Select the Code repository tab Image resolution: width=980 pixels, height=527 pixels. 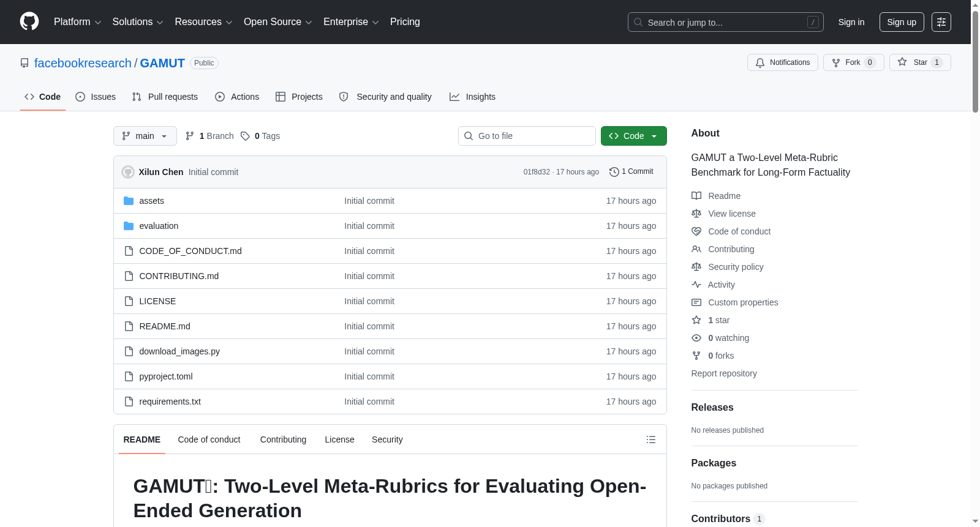(x=43, y=97)
